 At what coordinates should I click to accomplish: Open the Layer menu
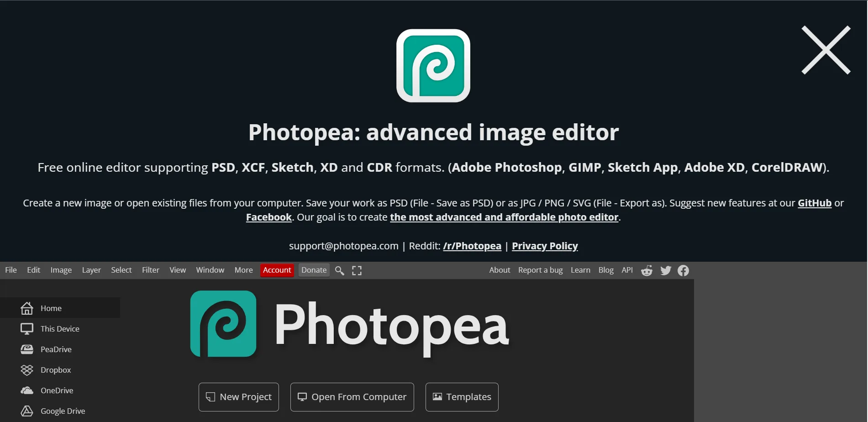[x=91, y=270]
